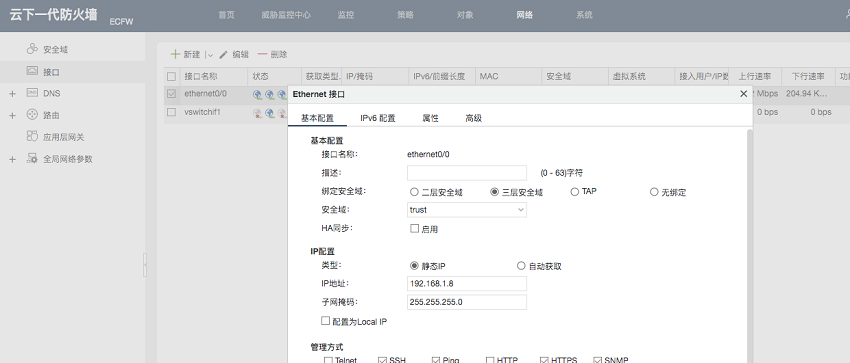Select 自动获取 radio button
Image resolution: width=850 pixels, height=363 pixels.
[x=521, y=266]
